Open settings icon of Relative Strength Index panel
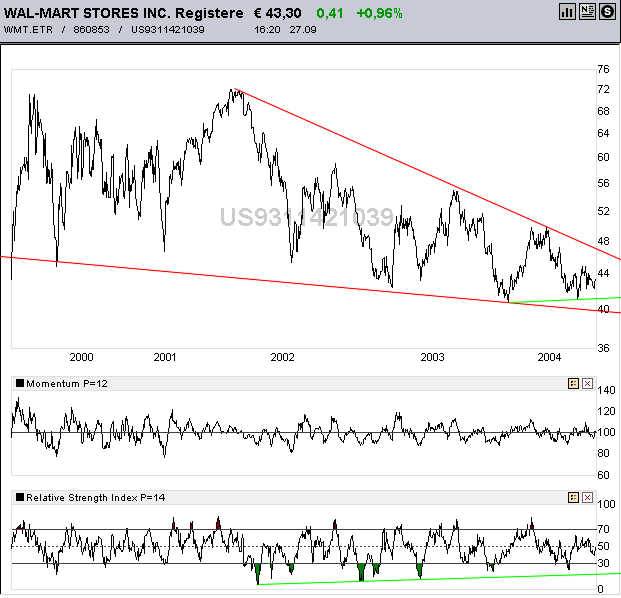 click(x=573, y=497)
